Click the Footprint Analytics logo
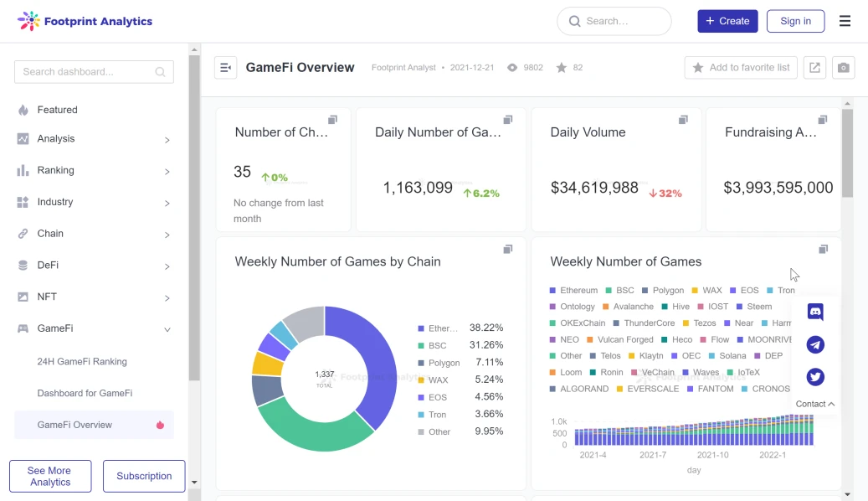Viewport: 868px width, 501px height. (85, 21)
